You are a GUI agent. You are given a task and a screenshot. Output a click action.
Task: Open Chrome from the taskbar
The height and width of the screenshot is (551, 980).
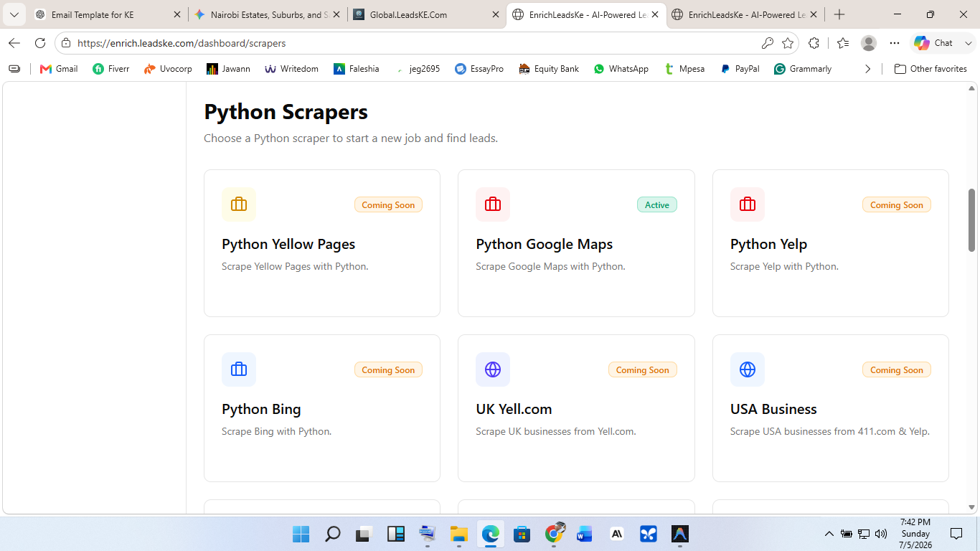click(553, 533)
